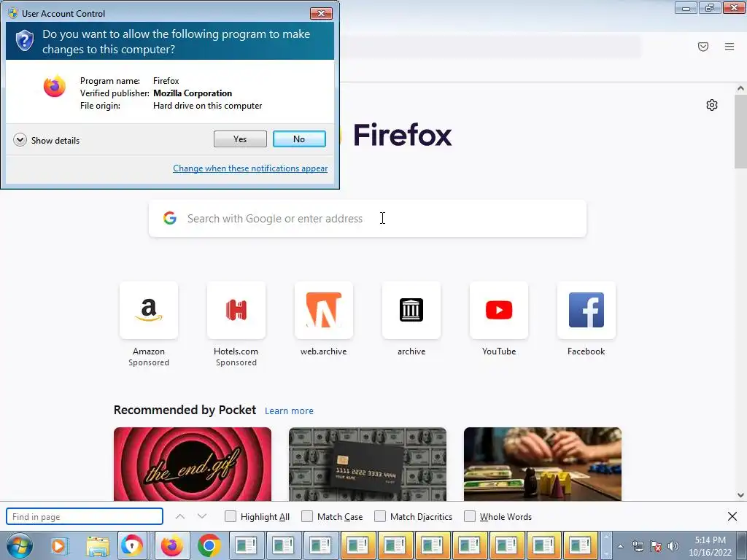Open board game Pocket story thumbnail

click(x=543, y=464)
